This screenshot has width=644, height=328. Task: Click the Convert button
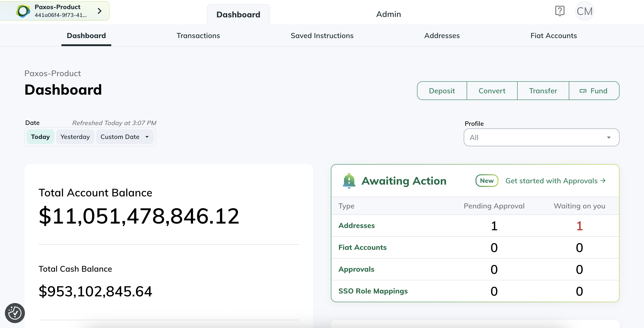[492, 91]
